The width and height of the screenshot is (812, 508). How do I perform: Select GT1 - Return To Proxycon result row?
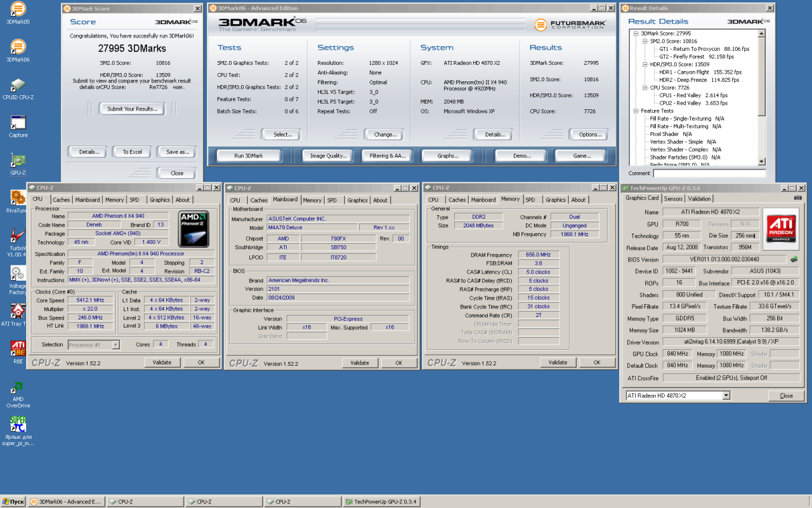(704, 49)
